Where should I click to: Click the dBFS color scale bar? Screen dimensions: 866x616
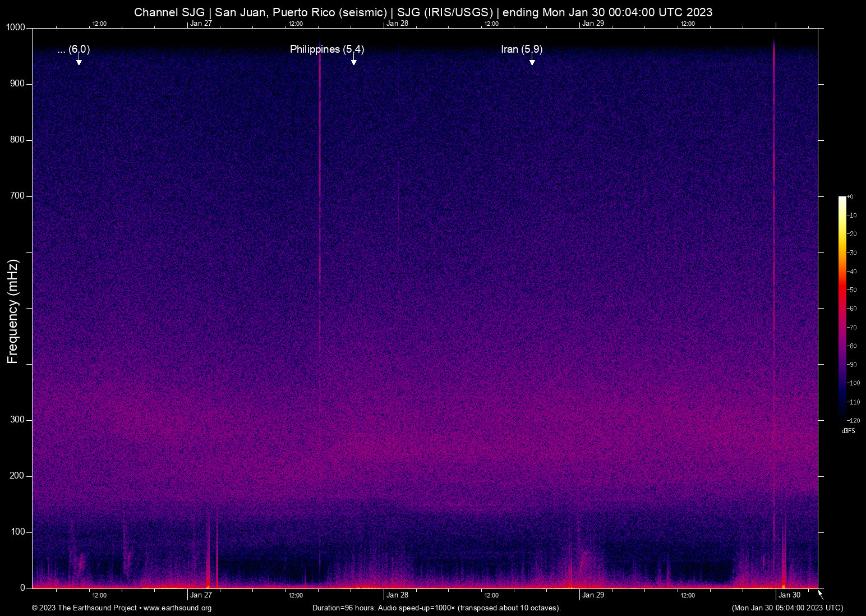point(842,307)
